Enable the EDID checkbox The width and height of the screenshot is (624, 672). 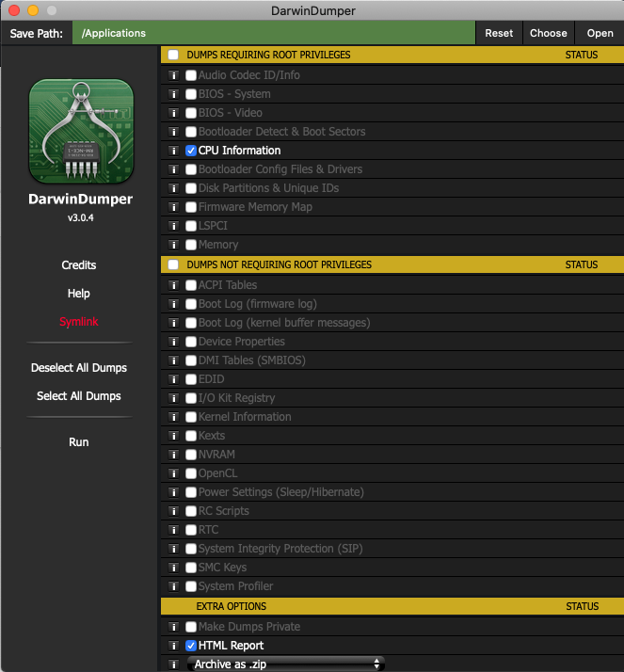(x=191, y=379)
